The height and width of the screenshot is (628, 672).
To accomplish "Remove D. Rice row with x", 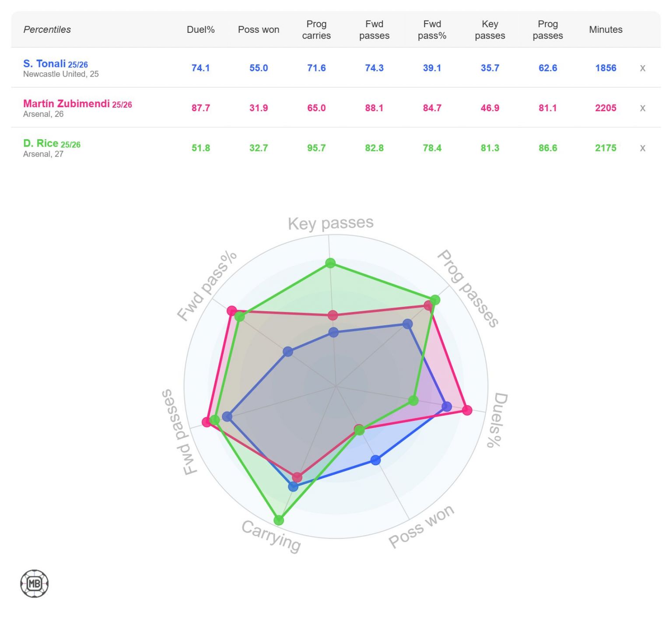I will (x=642, y=148).
